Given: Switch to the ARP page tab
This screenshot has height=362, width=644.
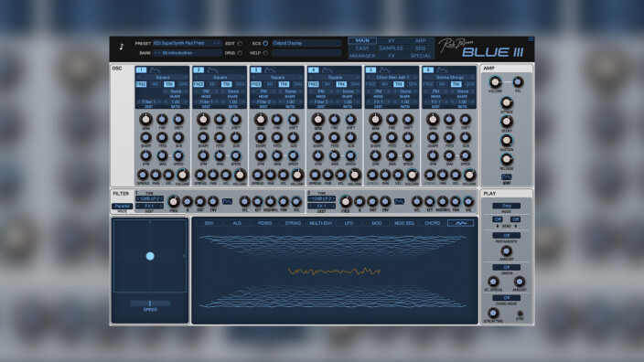Looking at the screenshot, I should (420, 40).
